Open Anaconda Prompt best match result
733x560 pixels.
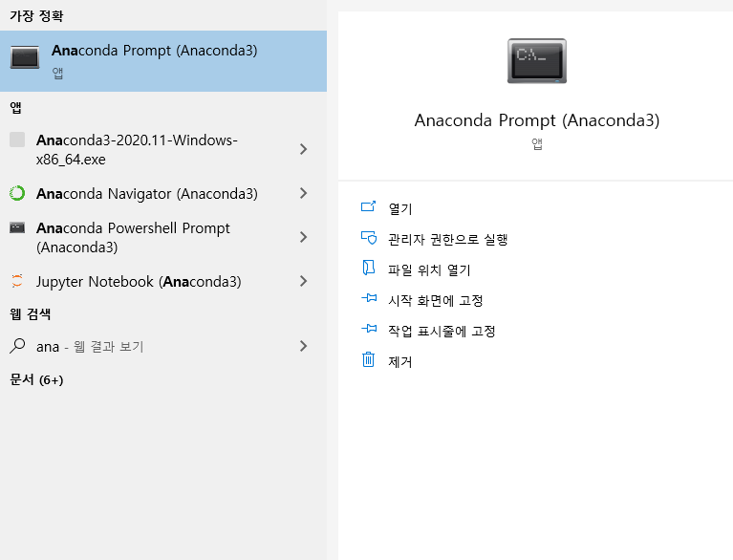[163, 61]
